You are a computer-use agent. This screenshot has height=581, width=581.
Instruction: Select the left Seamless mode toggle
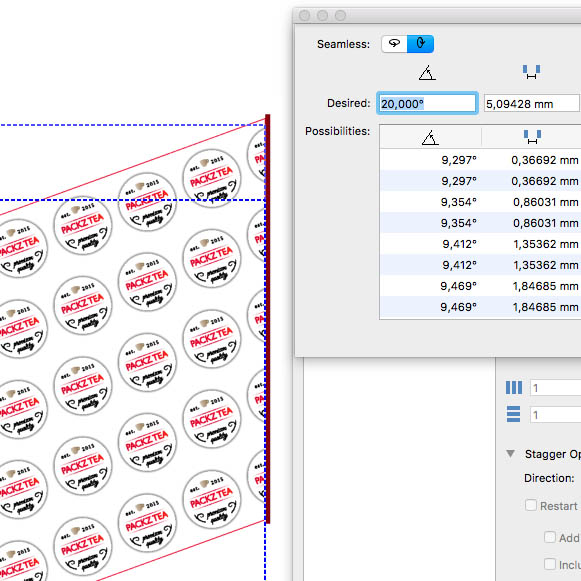click(394, 44)
